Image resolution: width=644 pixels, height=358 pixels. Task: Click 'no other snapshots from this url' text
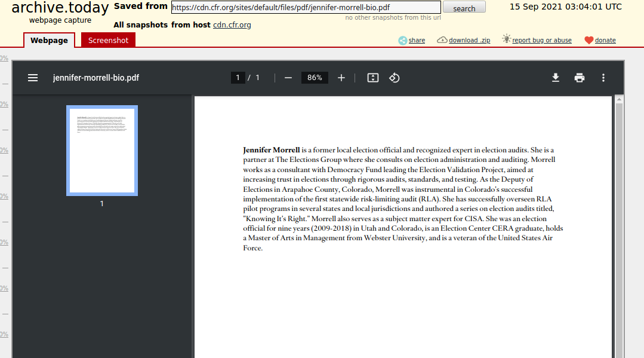pos(393,18)
